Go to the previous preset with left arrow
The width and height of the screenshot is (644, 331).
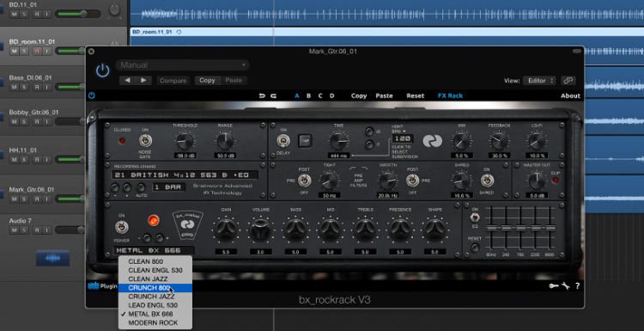pos(127,81)
